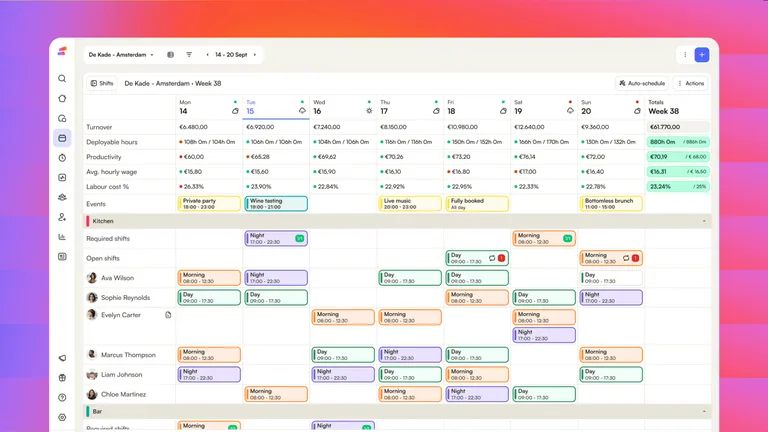Image resolution: width=768 pixels, height=432 pixels.
Task: Open Evelyn Carter's Saturday Night shift
Action: tap(544, 335)
